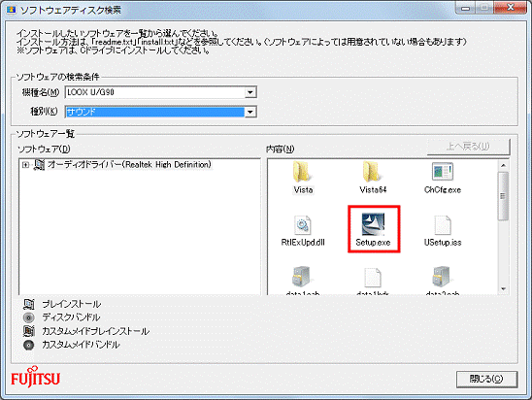Viewport: 532px width, 400px height.
Task: Click the 閉じる(C) button
Action: pos(486,379)
